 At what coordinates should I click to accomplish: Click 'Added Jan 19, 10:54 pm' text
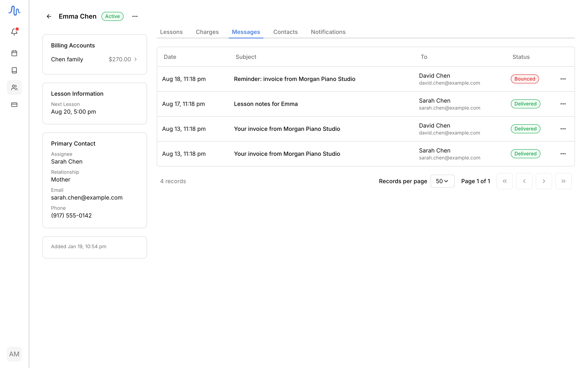tap(78, 247)
